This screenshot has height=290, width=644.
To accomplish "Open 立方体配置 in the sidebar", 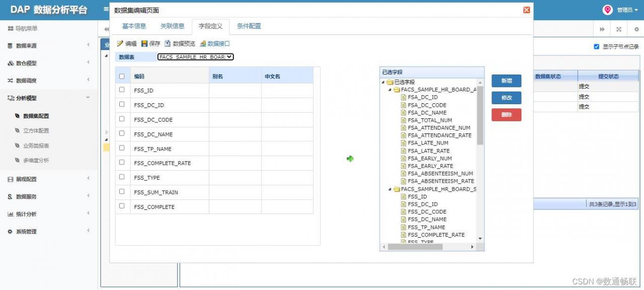I will pos(36,130).
